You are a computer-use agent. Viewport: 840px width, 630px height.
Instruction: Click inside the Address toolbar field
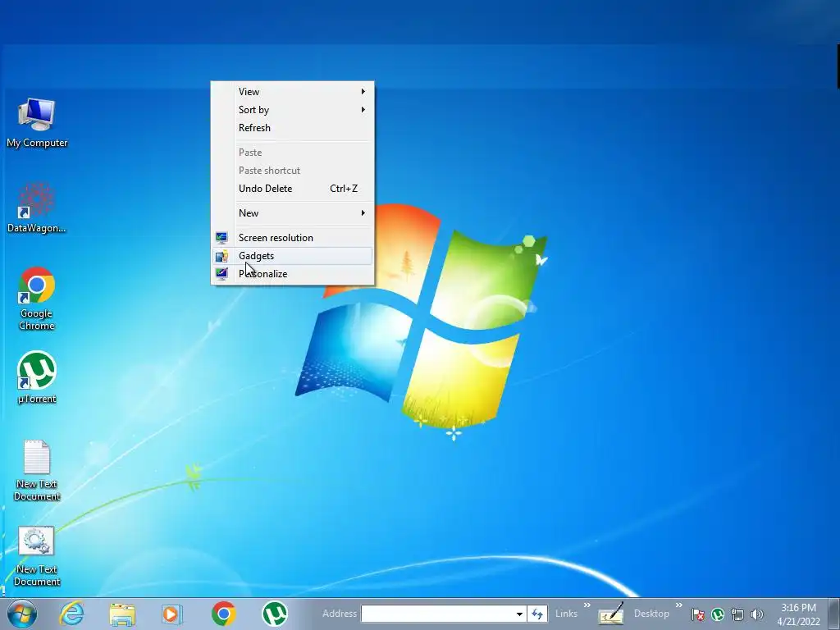click(438, 614)
